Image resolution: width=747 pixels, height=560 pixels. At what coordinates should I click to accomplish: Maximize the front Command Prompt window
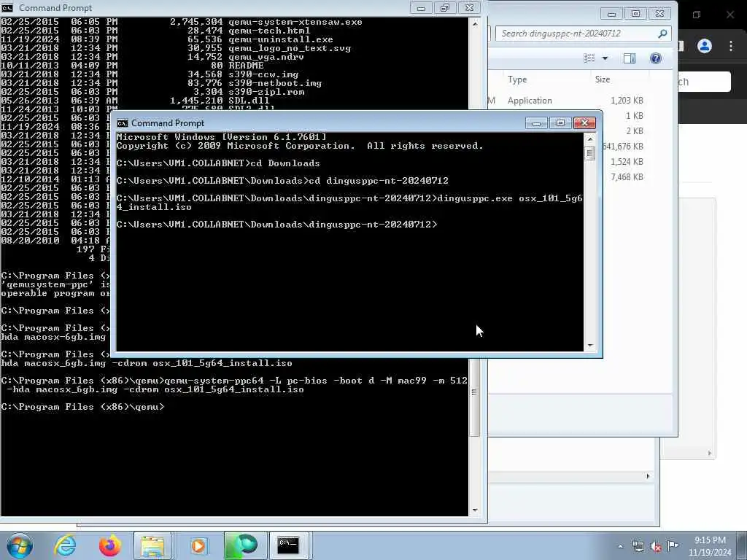point(560,123)
